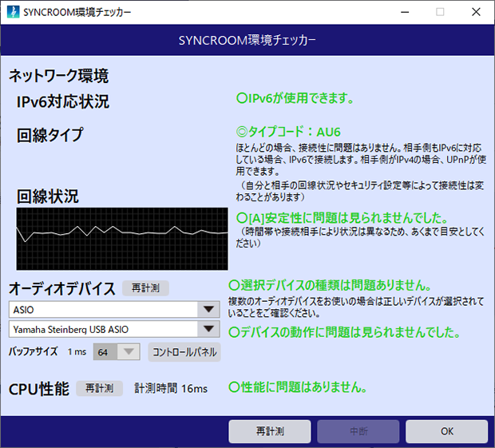The height and width of the screenshot is (448, 495).
Task: Click the SYNCROOM app icon in title bar
Action: coord(13,12)
